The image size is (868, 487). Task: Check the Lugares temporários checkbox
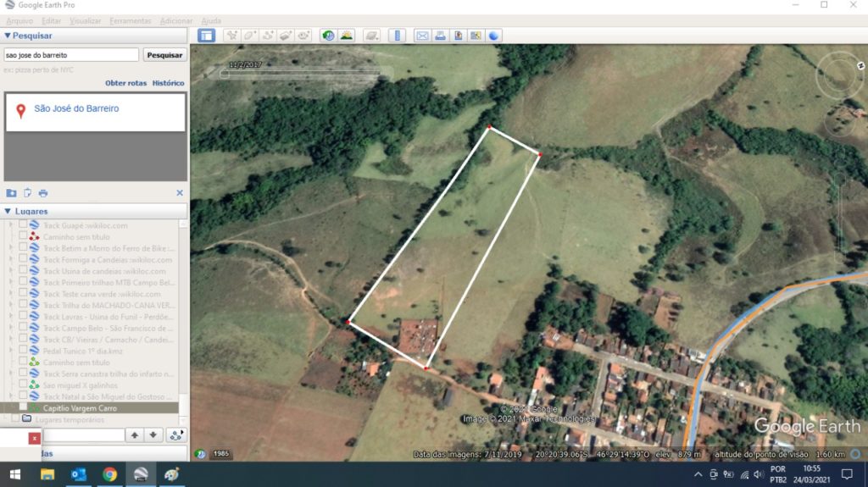tap(15, 419)
